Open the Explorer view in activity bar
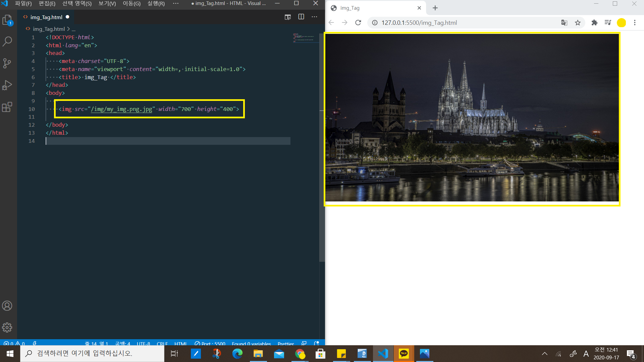This screenshot has width=644, height=362. (7, 20)
